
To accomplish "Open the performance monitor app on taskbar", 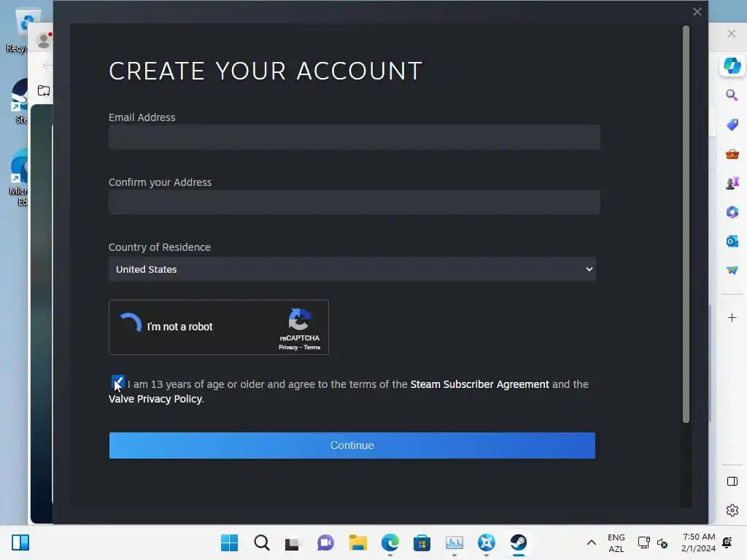I will 454,542.
